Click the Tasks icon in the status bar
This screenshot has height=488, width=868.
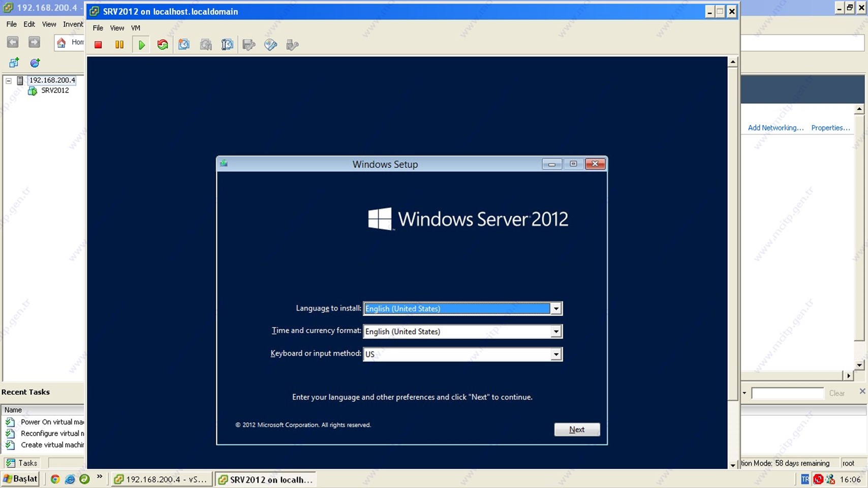pyautogui.click(x=10, y=463)
